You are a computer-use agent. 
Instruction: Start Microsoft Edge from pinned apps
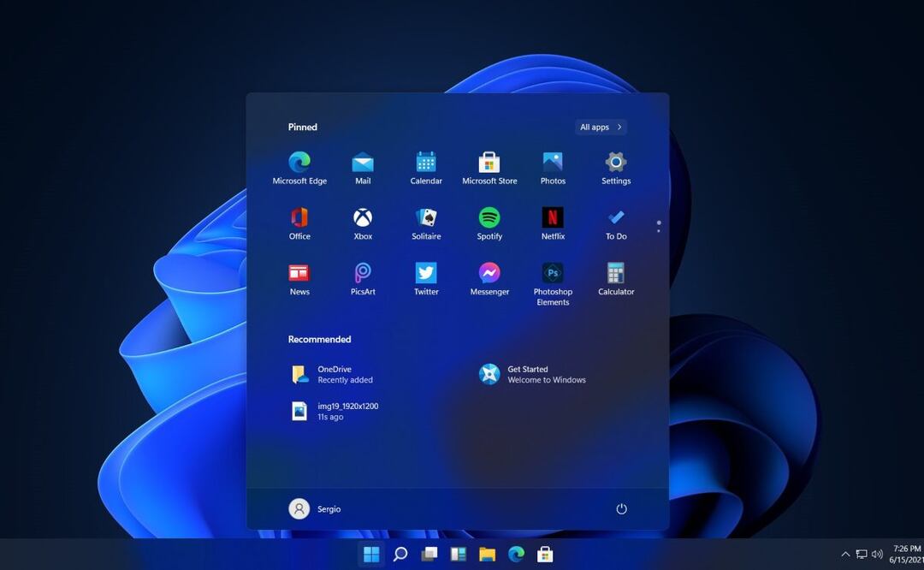click(x=299, y=163)
